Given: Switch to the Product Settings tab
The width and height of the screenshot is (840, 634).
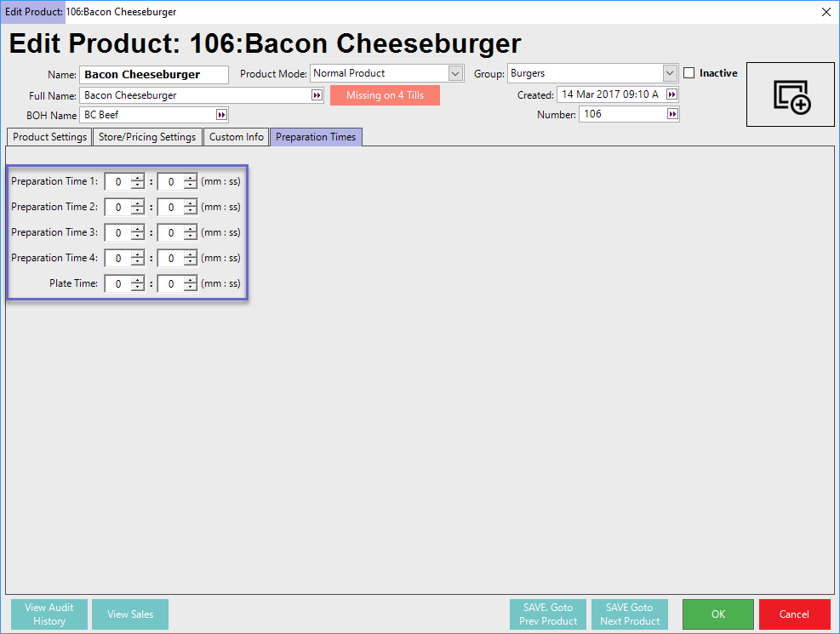Looking at the screenshot, I should point(49,137).
